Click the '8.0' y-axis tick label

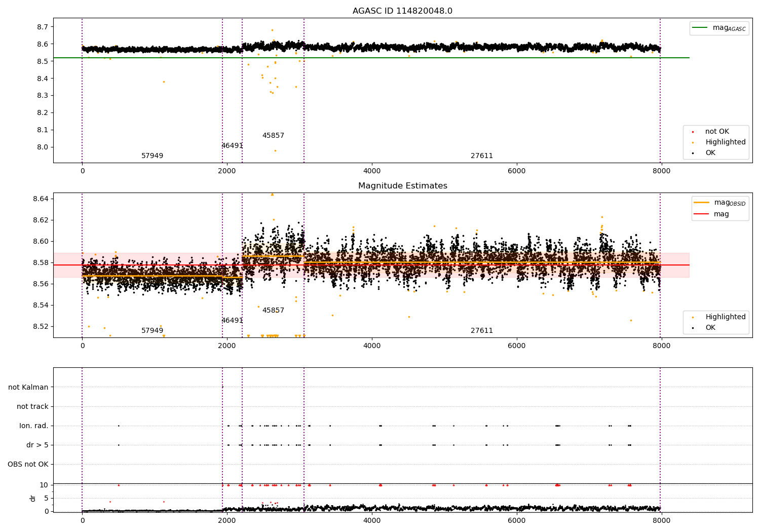tap(43, 147)
